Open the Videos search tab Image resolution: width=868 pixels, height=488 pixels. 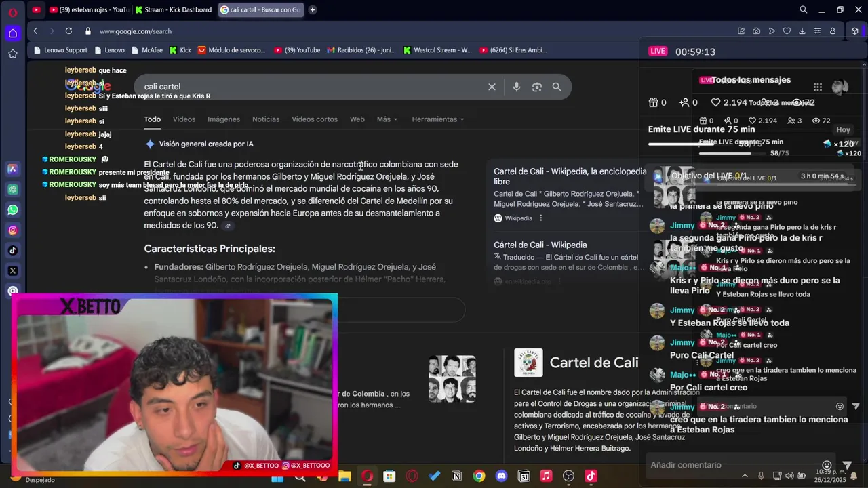pos(184,119)
